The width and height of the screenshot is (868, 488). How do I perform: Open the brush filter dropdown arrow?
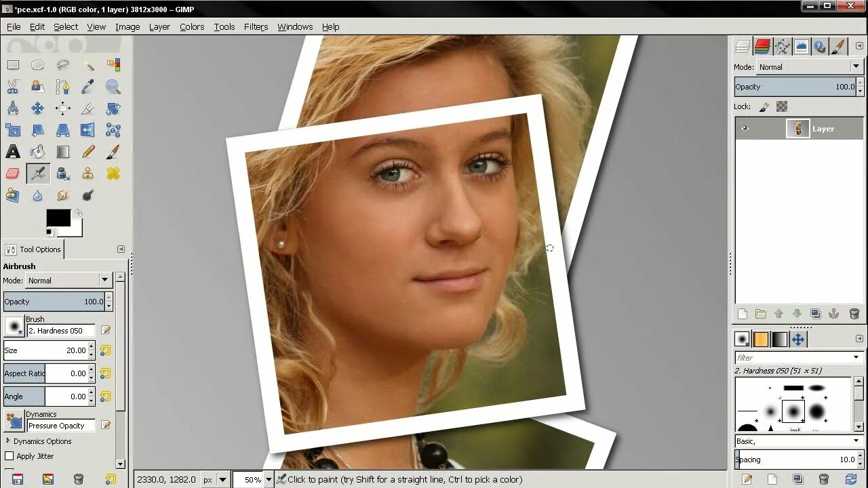point(857,357)
